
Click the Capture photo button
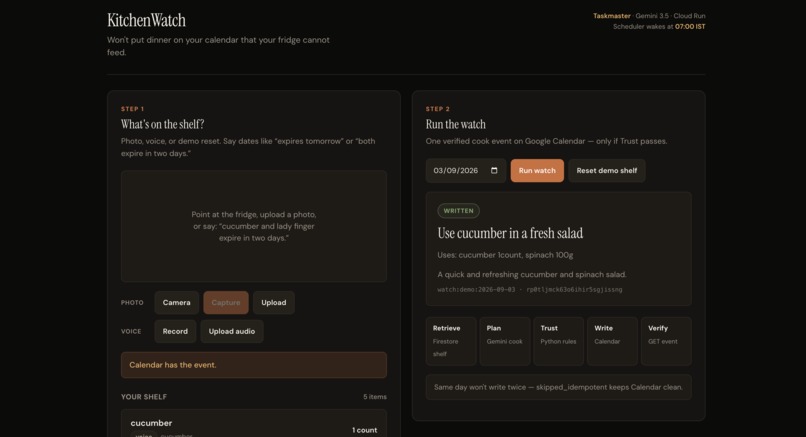click(226, 303)
